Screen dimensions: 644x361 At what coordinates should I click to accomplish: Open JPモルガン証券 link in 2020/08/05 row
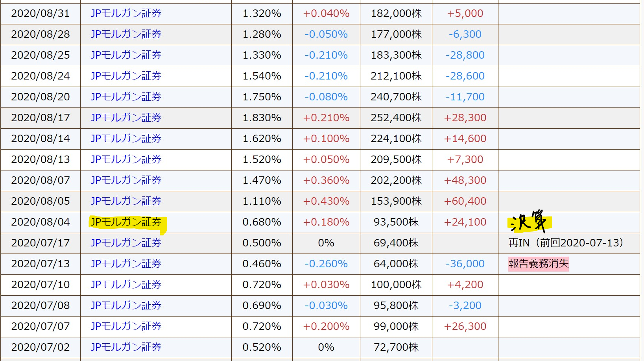pyautogui.click(x=126, y=201)
